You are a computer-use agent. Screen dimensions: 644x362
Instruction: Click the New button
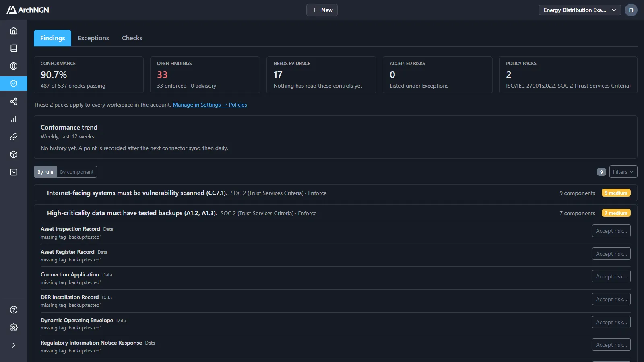pyautogui.click(x=322, y=10)
